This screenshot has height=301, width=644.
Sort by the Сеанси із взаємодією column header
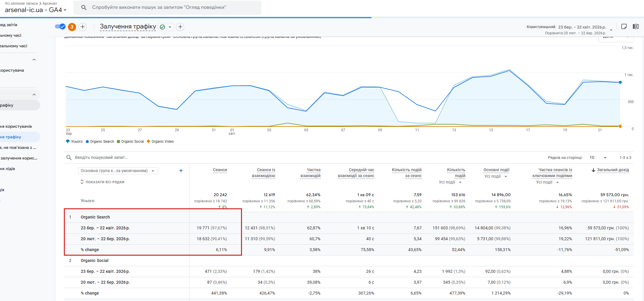click(x=264, y=173)
